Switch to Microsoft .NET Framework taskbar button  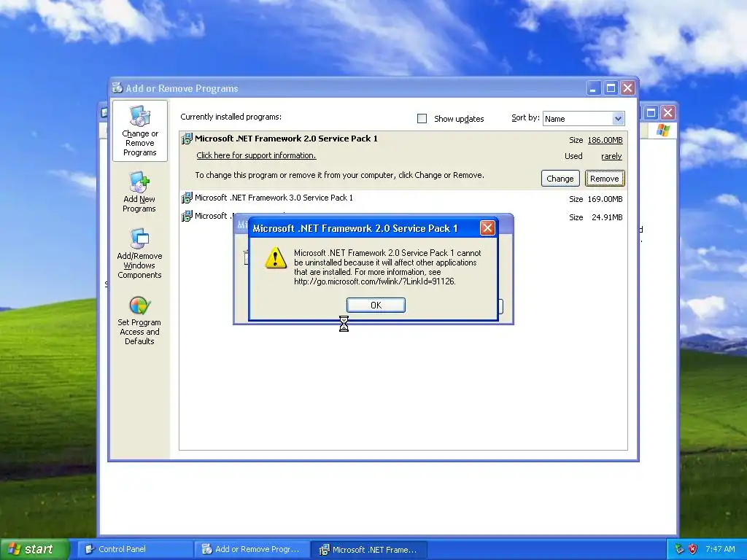click(369, 550)
